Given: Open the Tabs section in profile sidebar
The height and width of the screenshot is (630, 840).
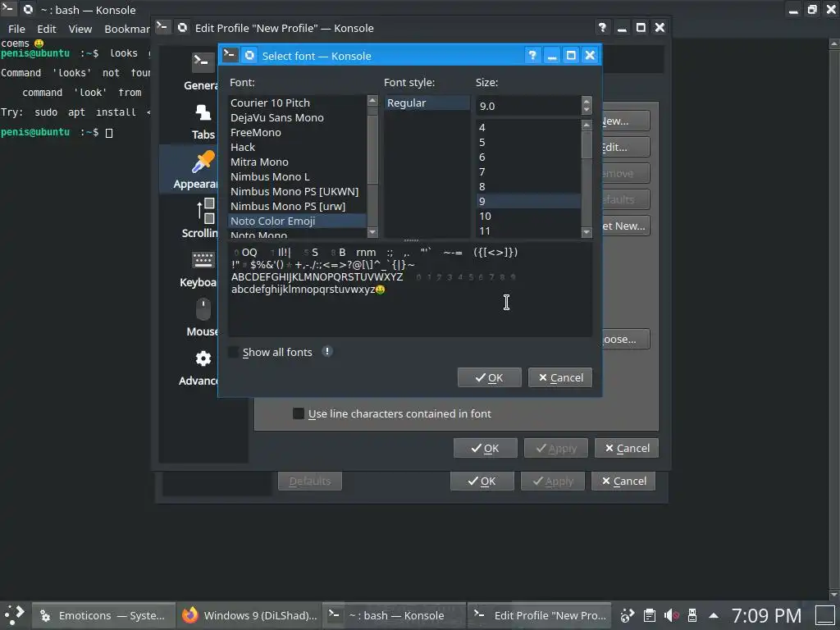Looking at the screenshot, I should [203, 122].
